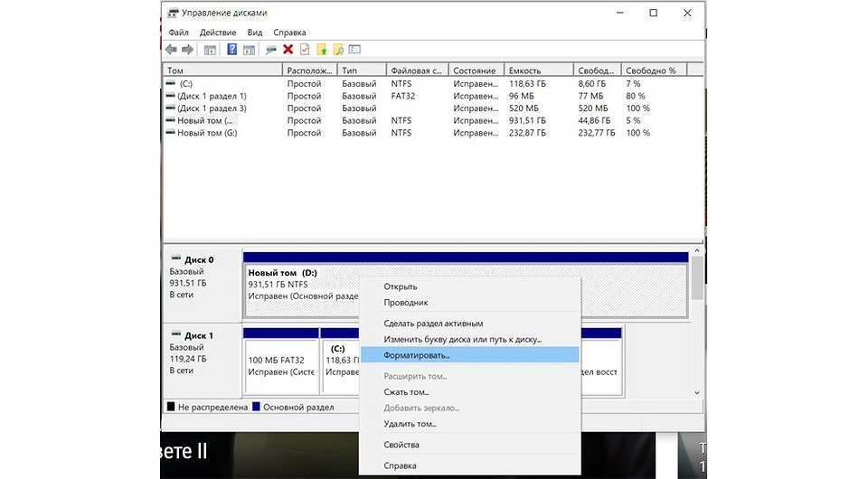Click Справка at context menu bottom
This screenshot has width=868, height=479.
(x=469, y=465)
